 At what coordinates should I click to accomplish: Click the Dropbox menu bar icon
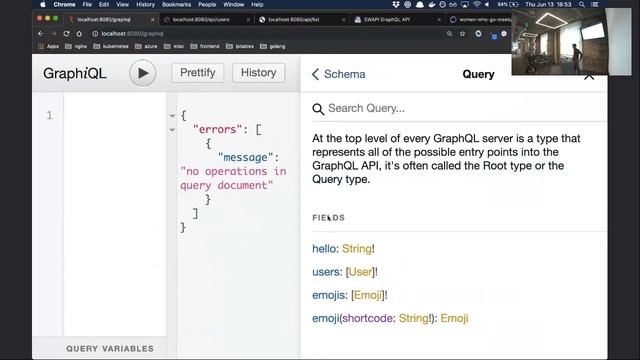click(396, 4)
